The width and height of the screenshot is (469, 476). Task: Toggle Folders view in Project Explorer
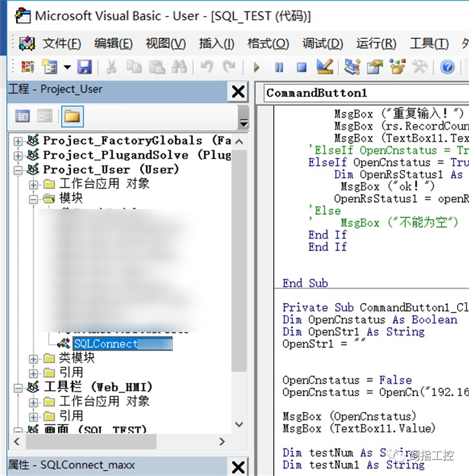click(x=72, y=116)
